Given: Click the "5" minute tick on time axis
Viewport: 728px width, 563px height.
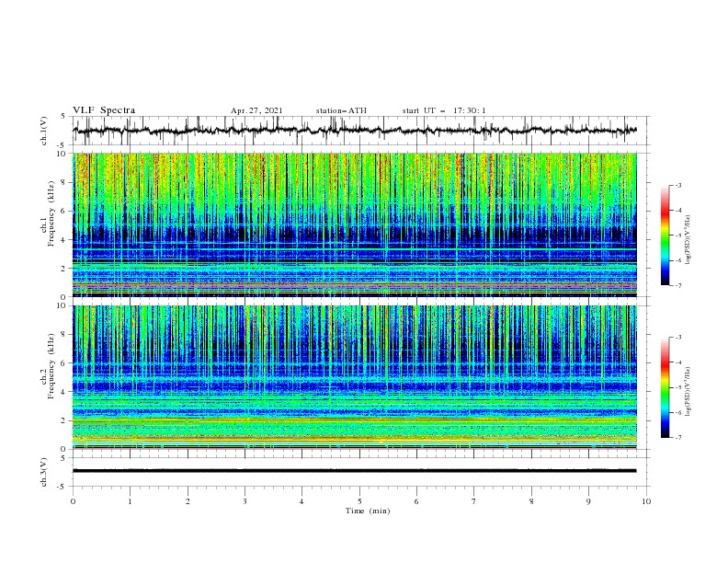Looking at the screenshot, I should [359, 501].
